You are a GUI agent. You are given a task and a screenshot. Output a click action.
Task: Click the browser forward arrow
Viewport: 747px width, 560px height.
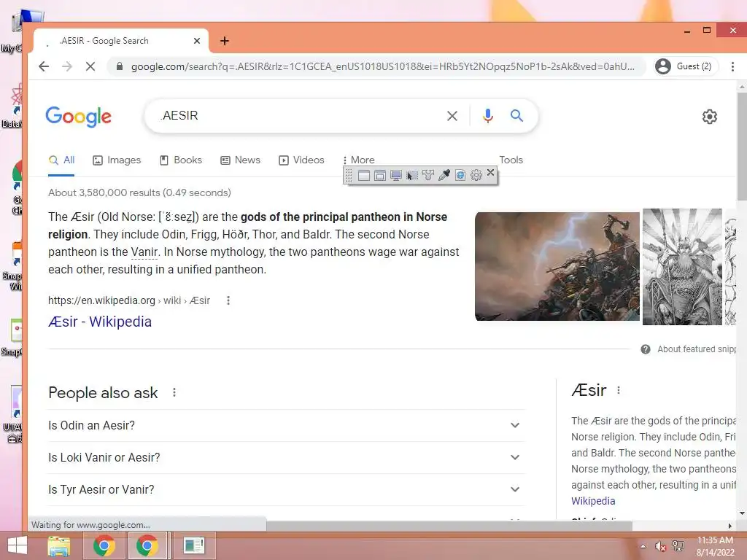coord(67,66)
